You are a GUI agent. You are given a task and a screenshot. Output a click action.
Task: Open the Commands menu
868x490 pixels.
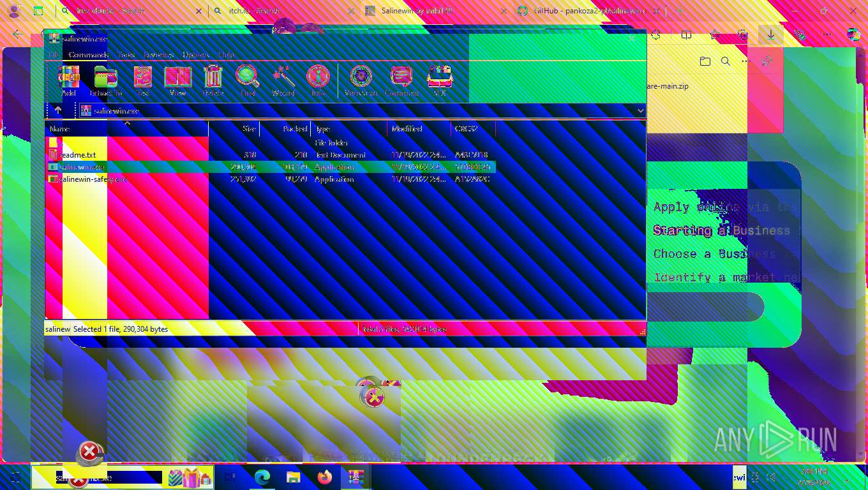coord(89,55)
